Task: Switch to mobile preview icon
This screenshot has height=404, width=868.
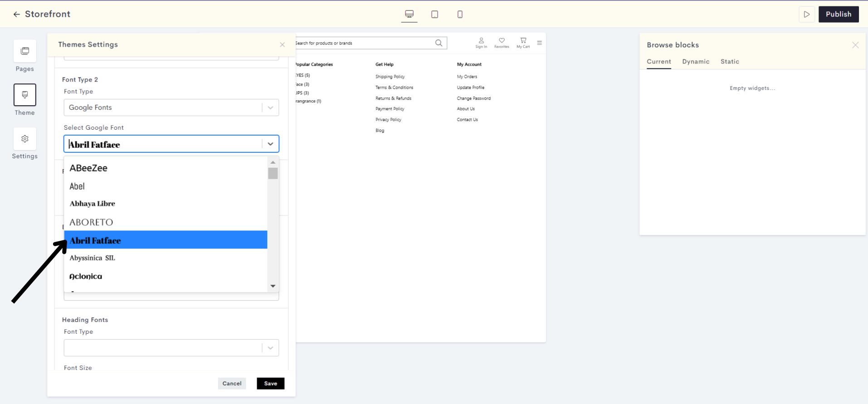Action: [460, 15]
